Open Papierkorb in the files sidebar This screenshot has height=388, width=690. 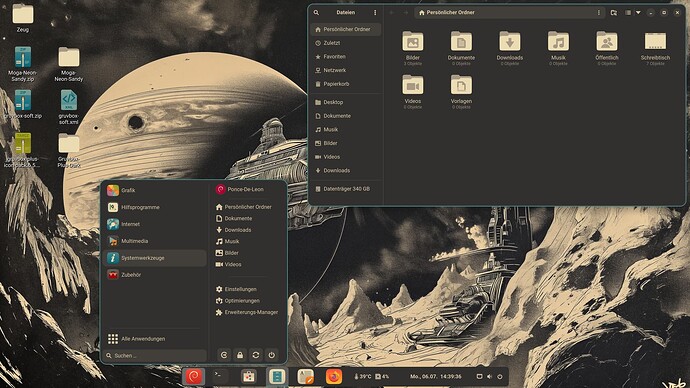(346, 84)
